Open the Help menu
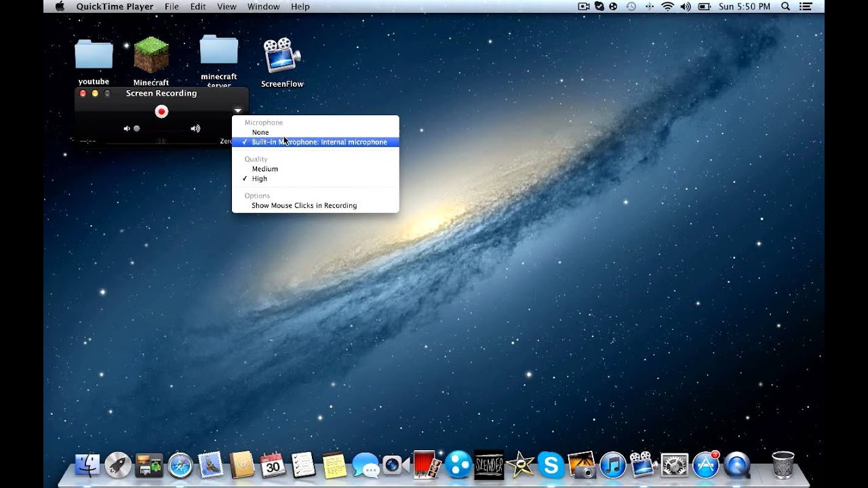The height and width of the screenshot is (488, 868). pos(300,7)
